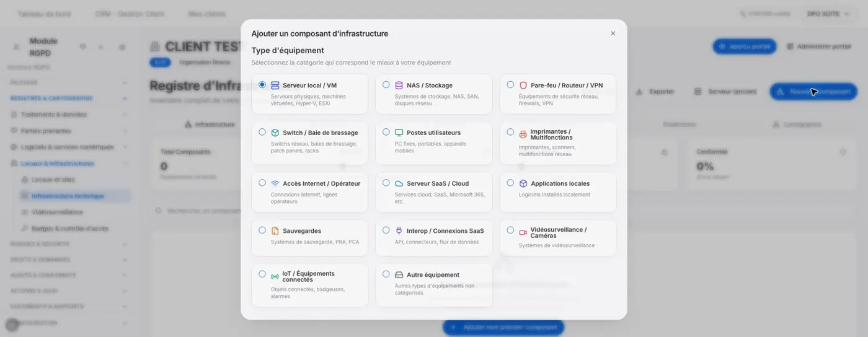Select the Switch / Baie de brassage radio
The image size is (868, 337).
click(x=262, y=132)
